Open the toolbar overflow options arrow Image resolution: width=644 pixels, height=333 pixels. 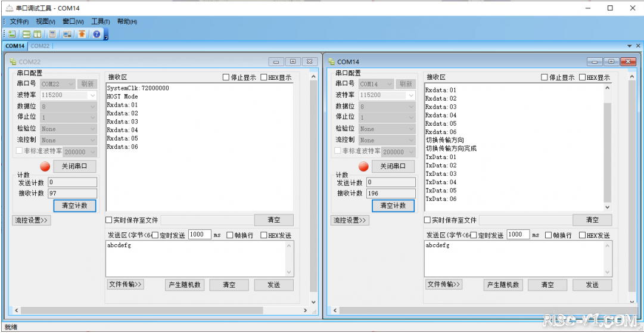(106, 38)
